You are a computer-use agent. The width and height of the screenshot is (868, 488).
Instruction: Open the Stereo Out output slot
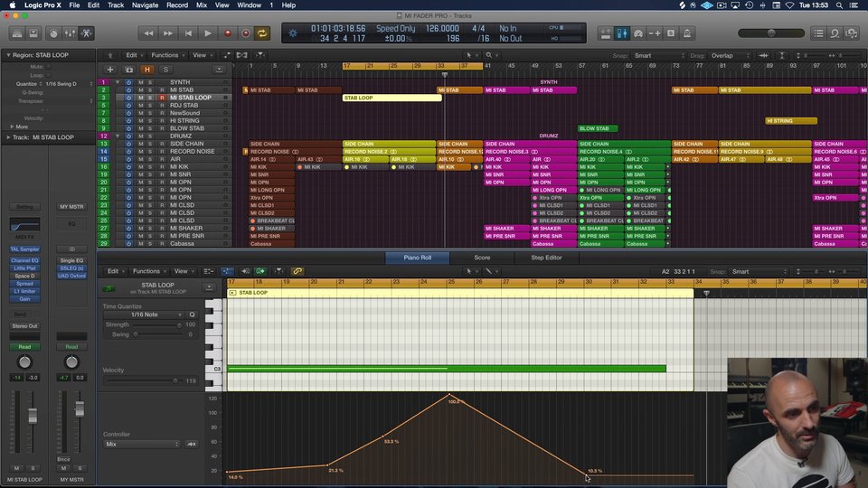(x=25, y=326)
